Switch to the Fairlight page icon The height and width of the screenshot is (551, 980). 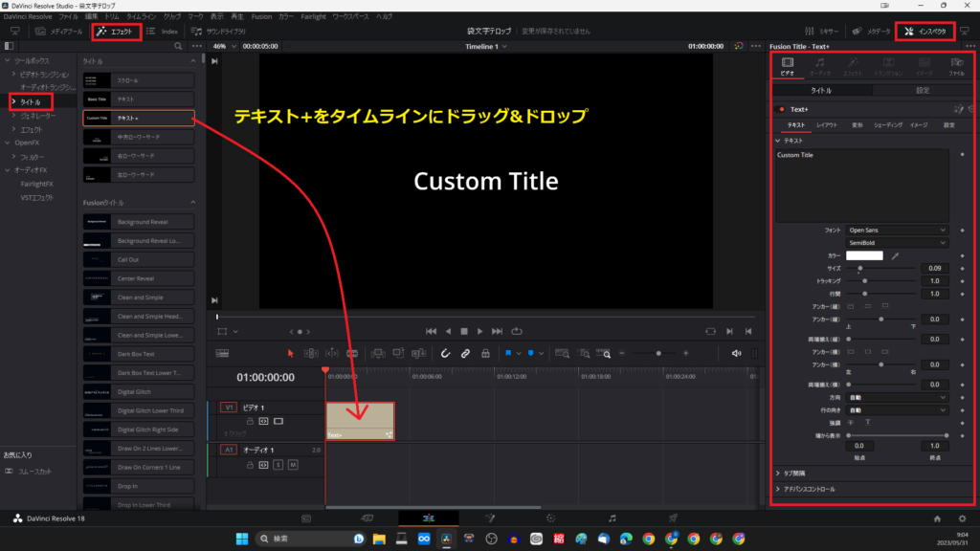612,518
